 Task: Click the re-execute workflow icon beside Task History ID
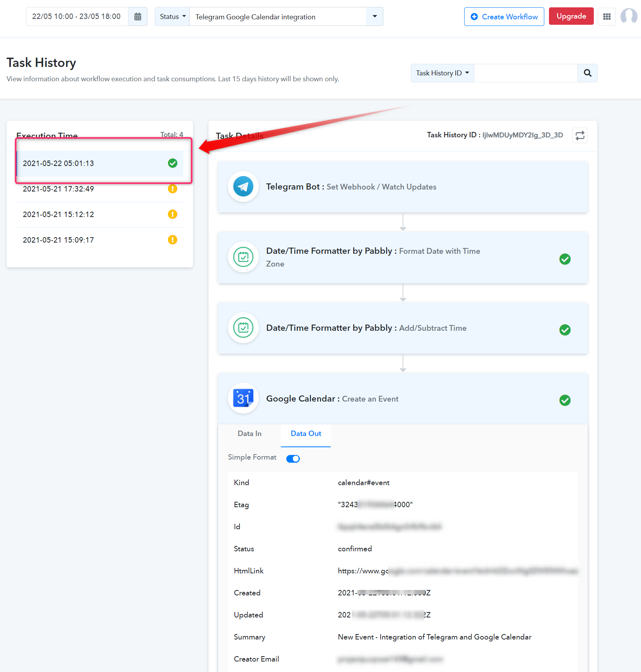tap(579, 135)
